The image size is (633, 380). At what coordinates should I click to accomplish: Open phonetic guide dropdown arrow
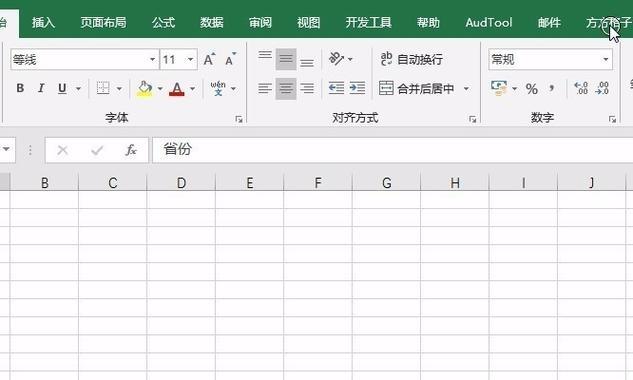pos(233,88)
